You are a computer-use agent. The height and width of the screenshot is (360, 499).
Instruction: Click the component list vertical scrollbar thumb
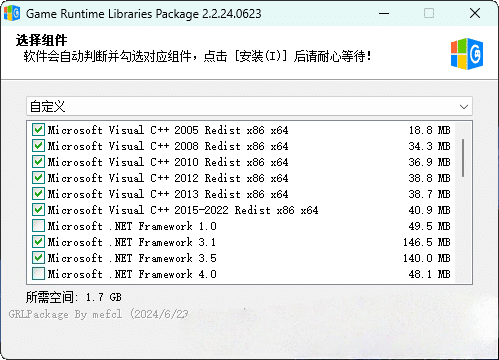coord(463,158)
